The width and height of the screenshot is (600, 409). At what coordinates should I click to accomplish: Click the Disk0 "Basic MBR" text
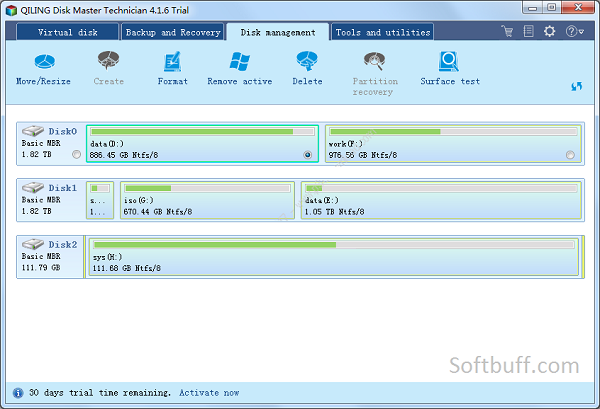(41, 143)
